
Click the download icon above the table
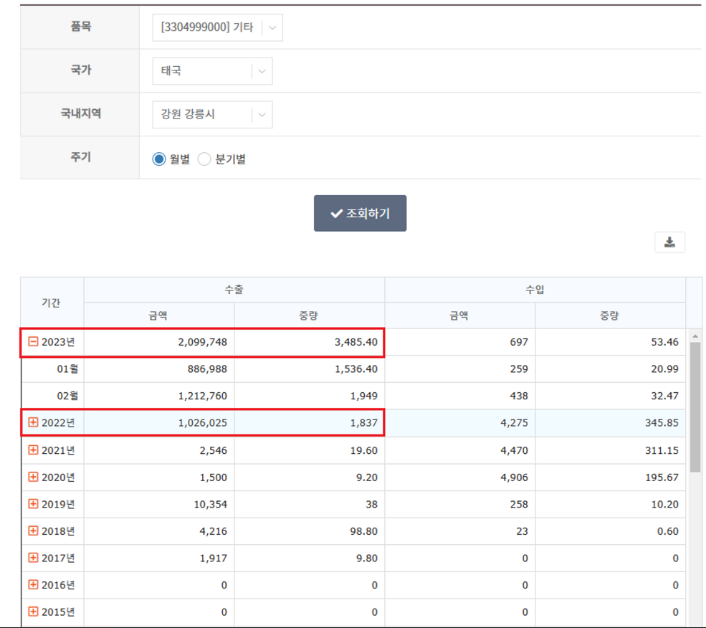click(x=669, y=242)
